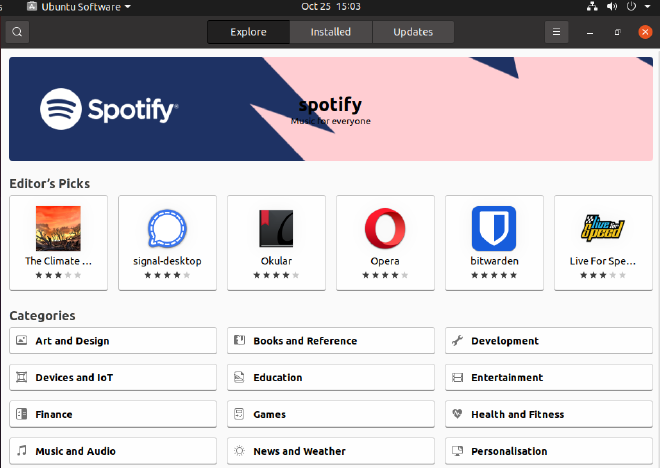Browse the Games category

click(331, 414)
